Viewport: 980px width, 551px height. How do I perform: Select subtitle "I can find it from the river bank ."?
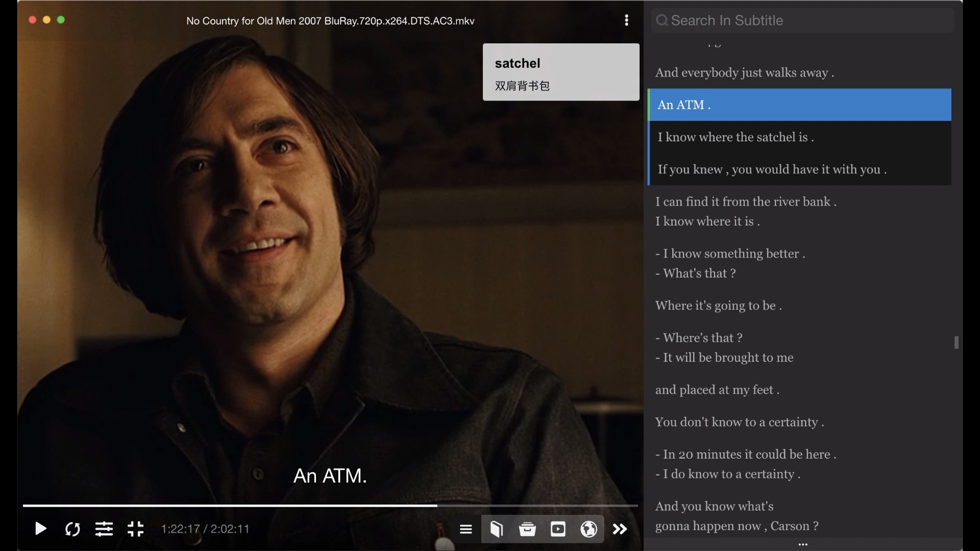point(746,202)
